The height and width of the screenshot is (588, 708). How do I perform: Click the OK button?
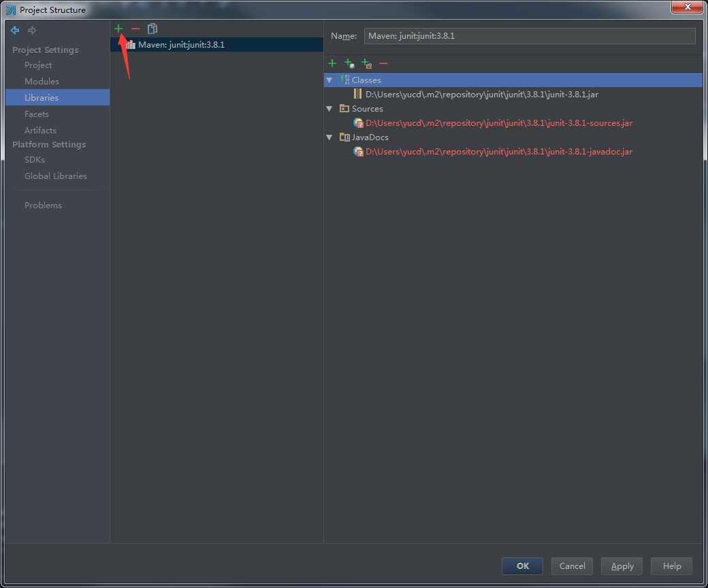click(522, 566)
